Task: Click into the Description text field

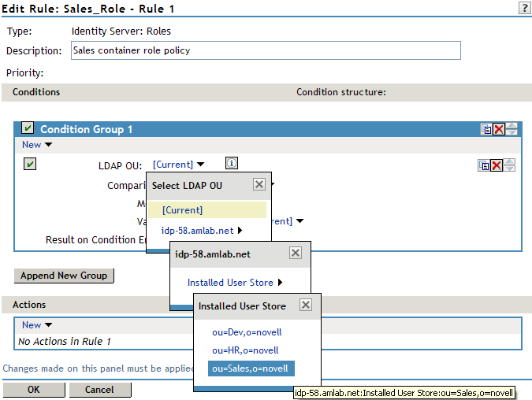Action: [x=265, y=50]
